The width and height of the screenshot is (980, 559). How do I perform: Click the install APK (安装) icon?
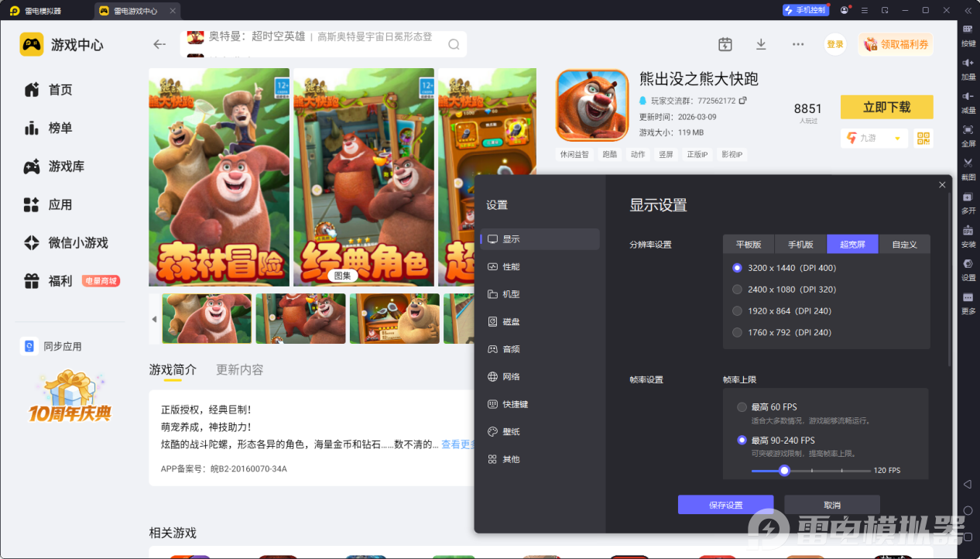coord(968,231)
